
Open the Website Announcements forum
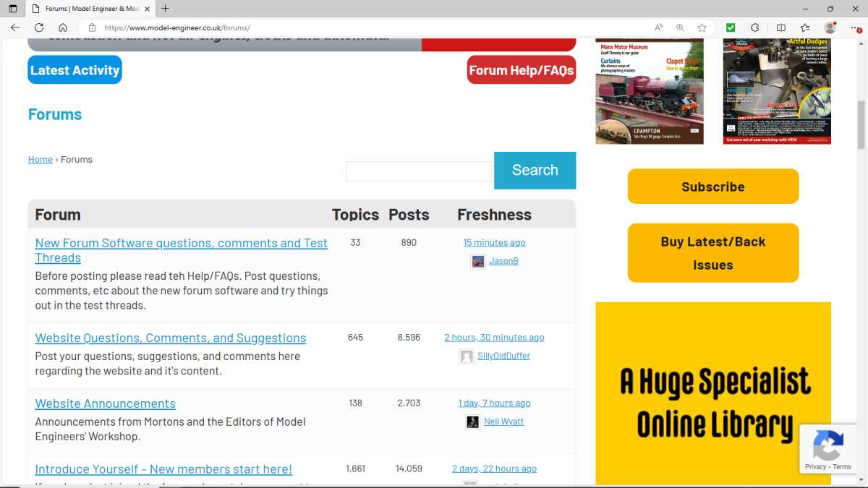[106, 403]
